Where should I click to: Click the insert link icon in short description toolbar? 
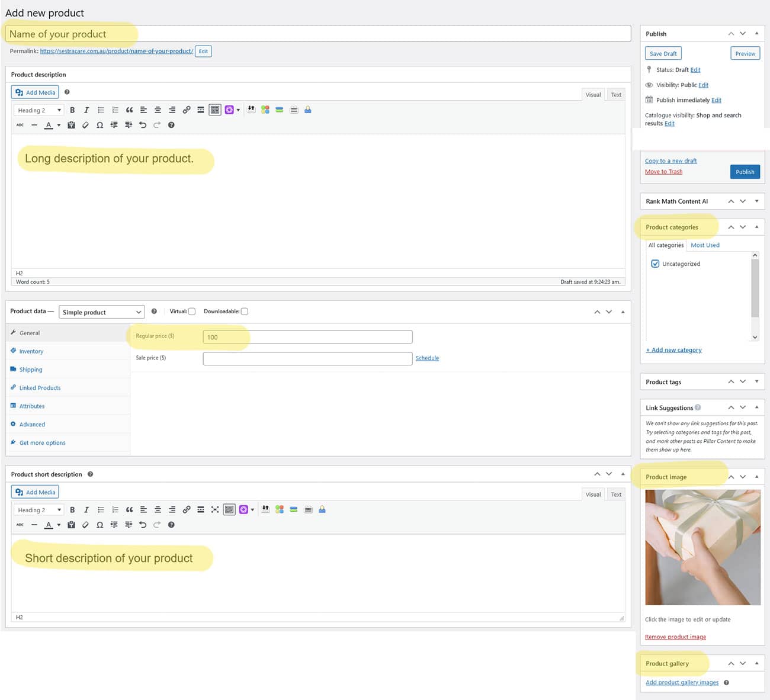(187, 510)
